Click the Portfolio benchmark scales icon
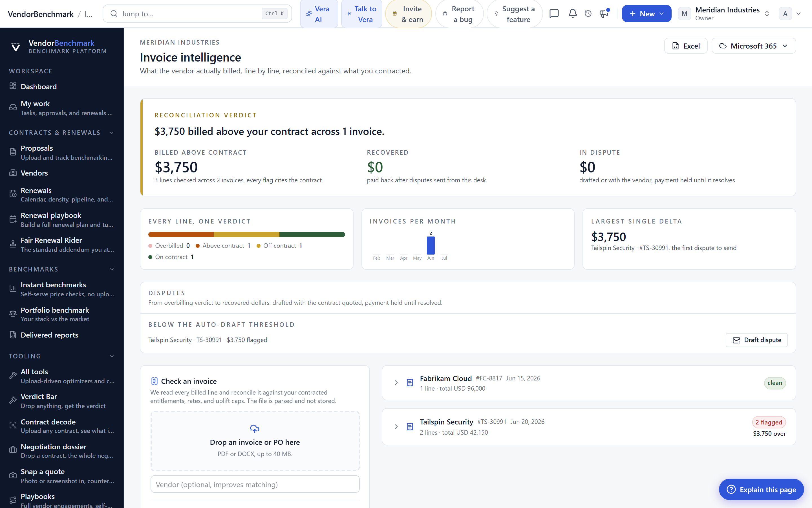 [13, 314]
